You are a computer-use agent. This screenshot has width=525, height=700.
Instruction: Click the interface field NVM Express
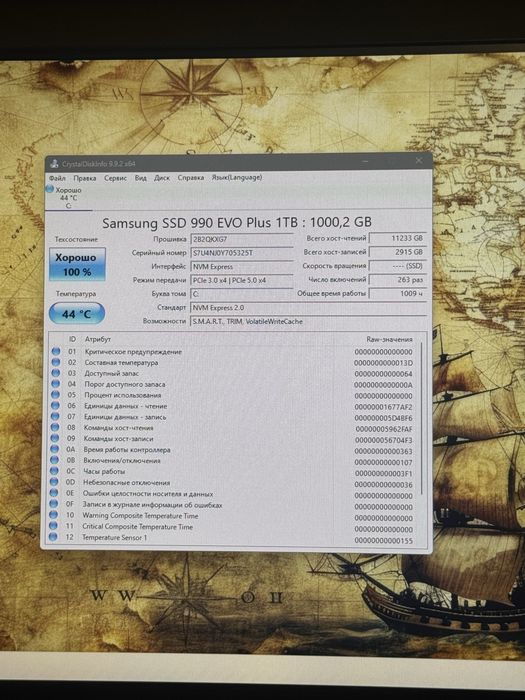coord(242,267)
